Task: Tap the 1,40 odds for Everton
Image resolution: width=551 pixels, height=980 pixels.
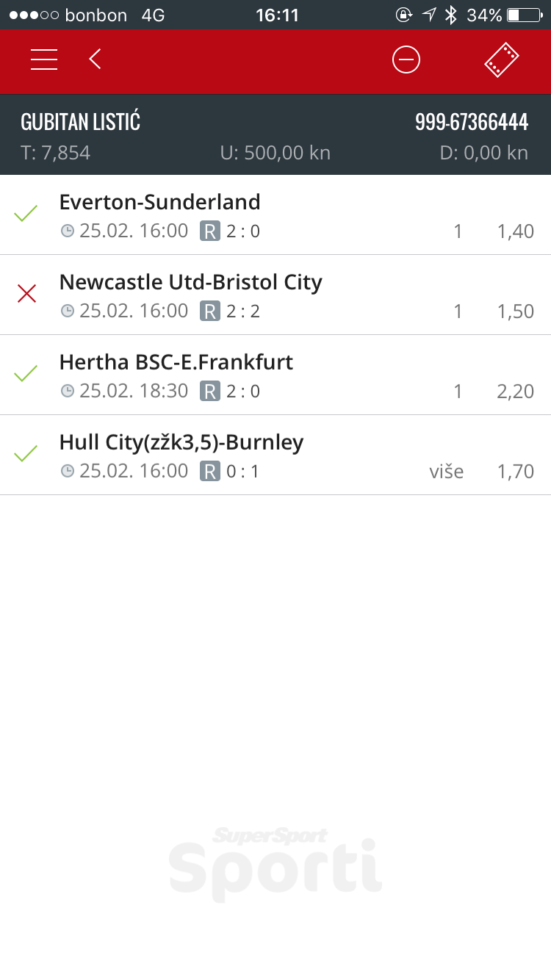Action: point(515,232)
